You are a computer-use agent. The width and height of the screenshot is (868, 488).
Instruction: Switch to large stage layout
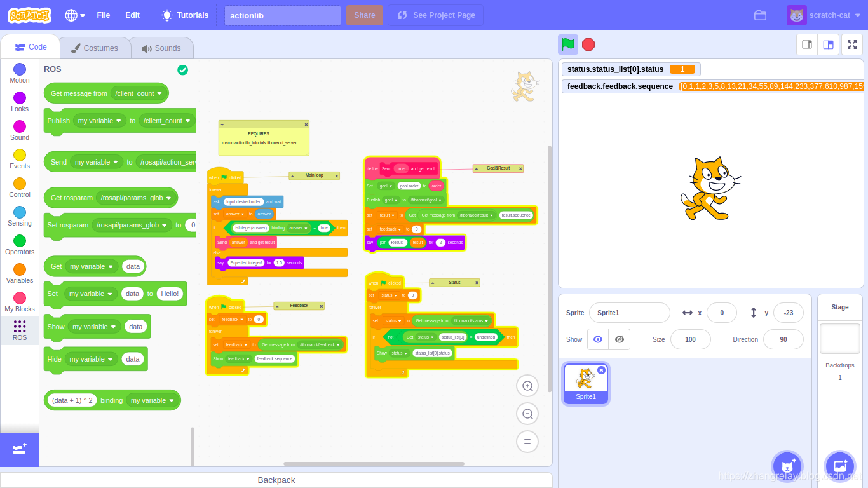coord(828,44)
